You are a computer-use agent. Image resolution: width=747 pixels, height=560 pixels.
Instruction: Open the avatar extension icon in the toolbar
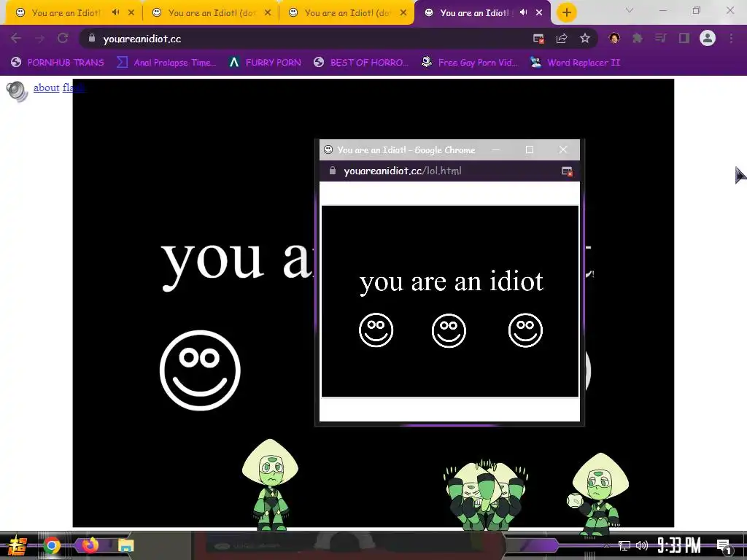[x=614, y=38]
